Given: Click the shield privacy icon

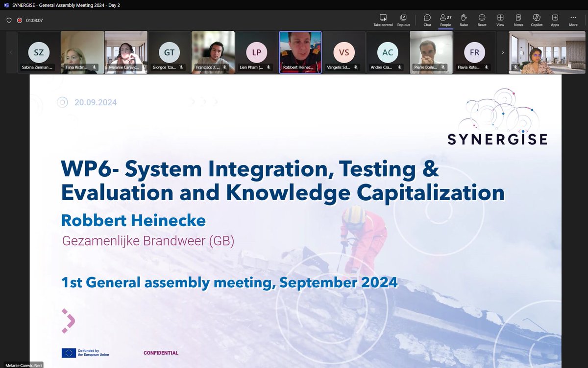Looking at the screenshot, I should click(9, 21).
